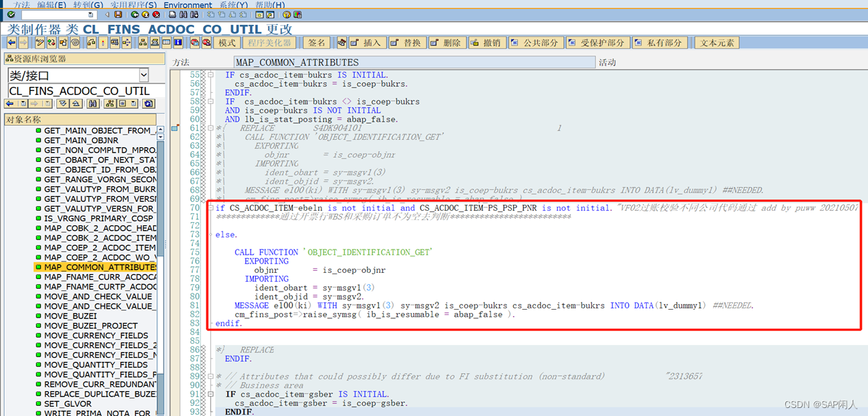Click the yellow Help question mark icon
This screenshot has width=868, height=416.
click(287, 15)
